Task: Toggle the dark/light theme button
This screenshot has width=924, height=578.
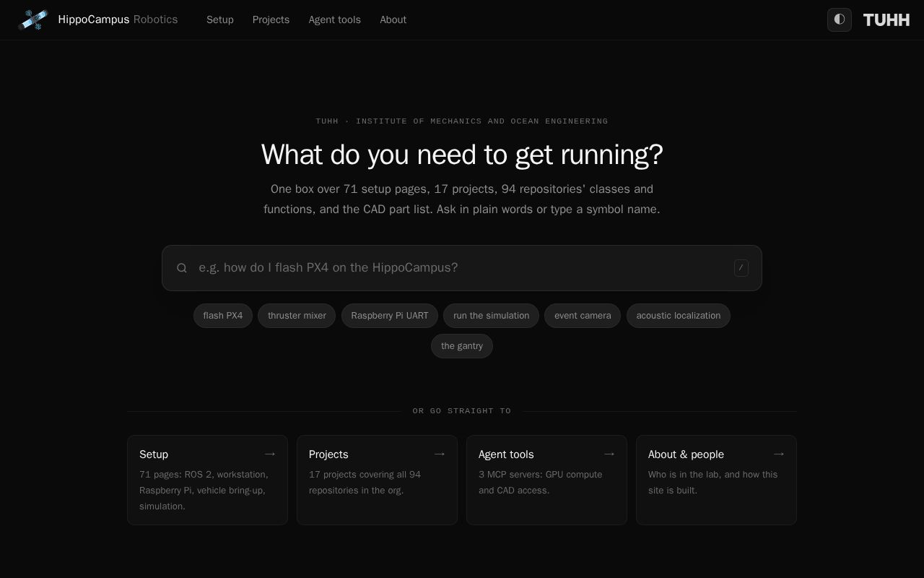Action: click(840, 20)
